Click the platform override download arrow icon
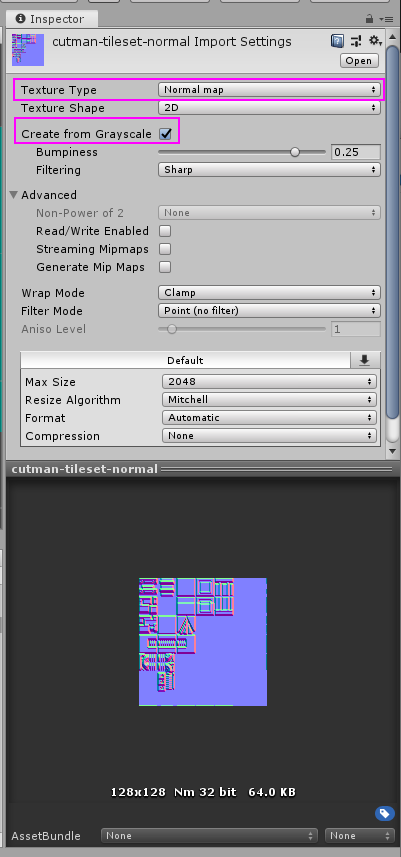This screenshot has height=857, width=401. click(364, 360)
